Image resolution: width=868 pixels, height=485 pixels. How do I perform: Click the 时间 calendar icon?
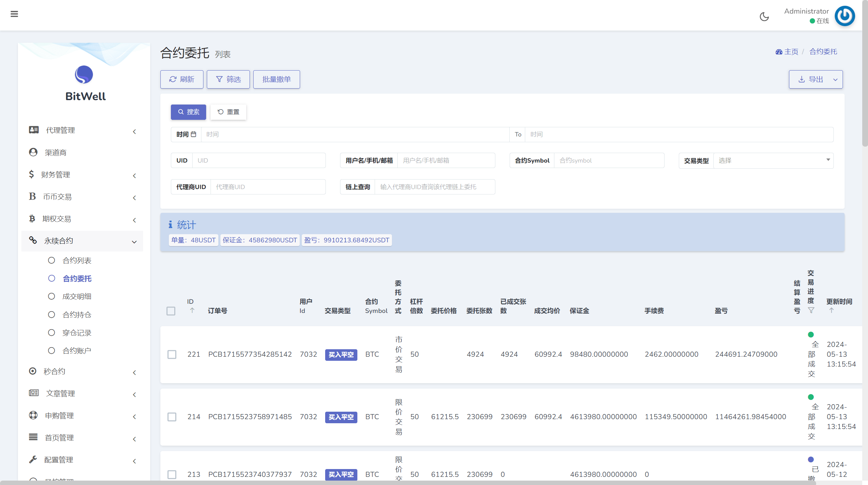(x=194, y=134)
